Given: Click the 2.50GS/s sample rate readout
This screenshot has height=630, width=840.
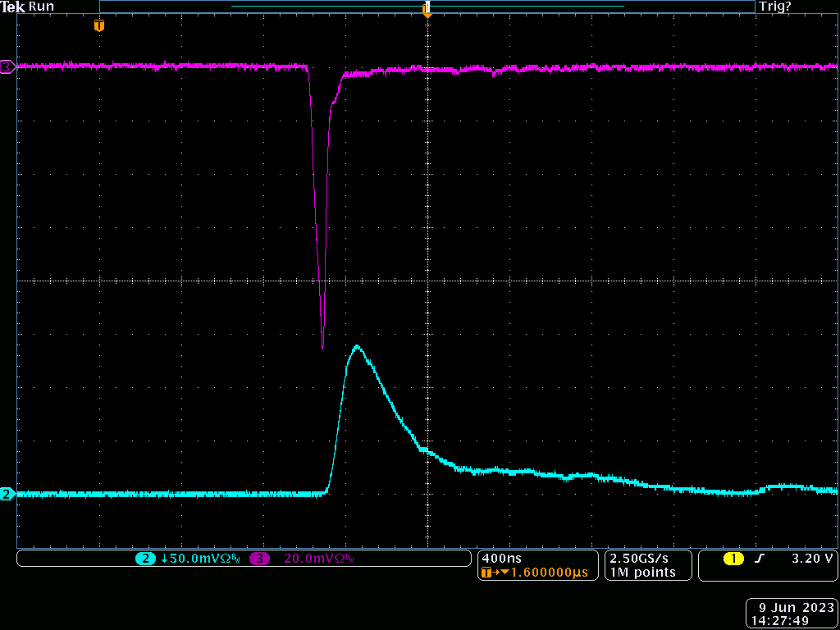Looking at the screenshot, I should click(638, 558).
